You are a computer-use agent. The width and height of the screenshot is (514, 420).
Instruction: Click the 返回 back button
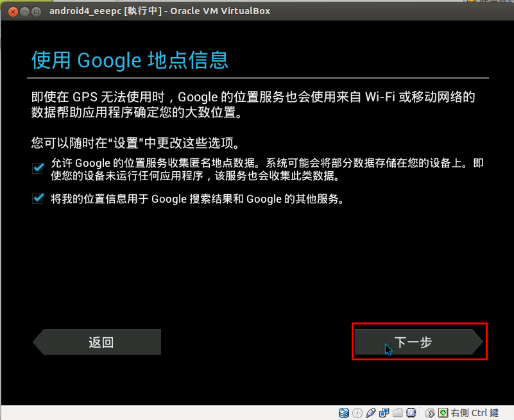97,342
